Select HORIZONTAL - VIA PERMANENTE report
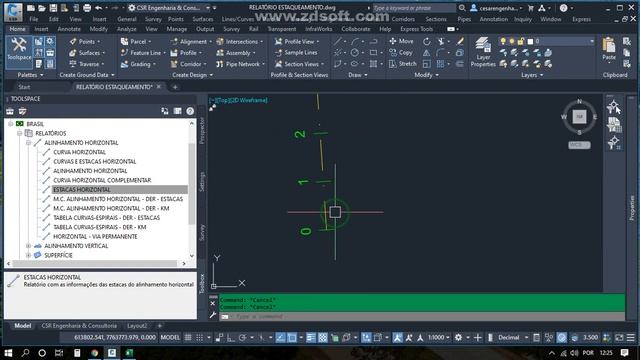Viewport: 640px width, 360px height. (95, 237)
